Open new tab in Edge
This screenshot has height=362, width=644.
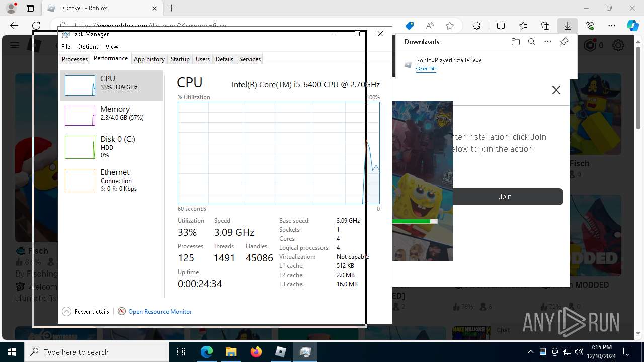172,8
